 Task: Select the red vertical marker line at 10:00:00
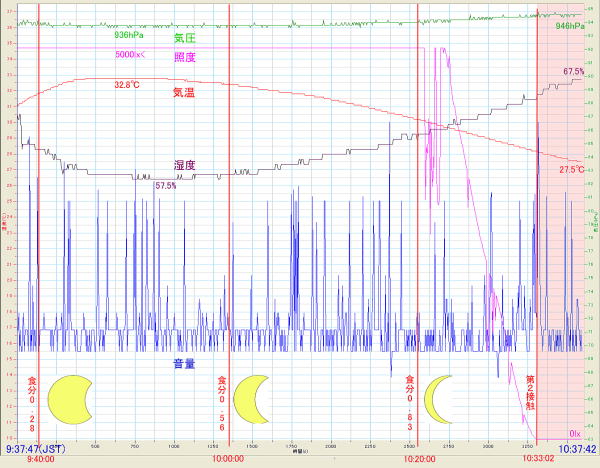pos(230,250)
